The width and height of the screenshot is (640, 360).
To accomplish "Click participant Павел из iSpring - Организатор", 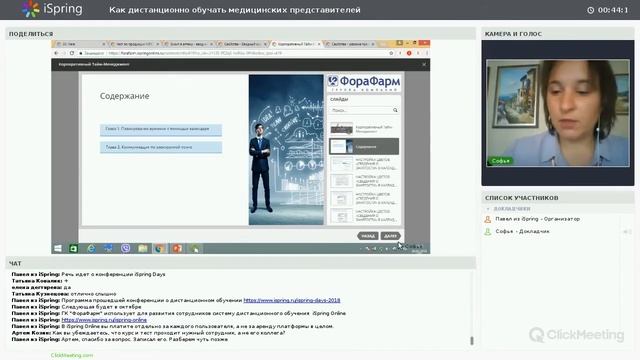I will pos(537,219).
